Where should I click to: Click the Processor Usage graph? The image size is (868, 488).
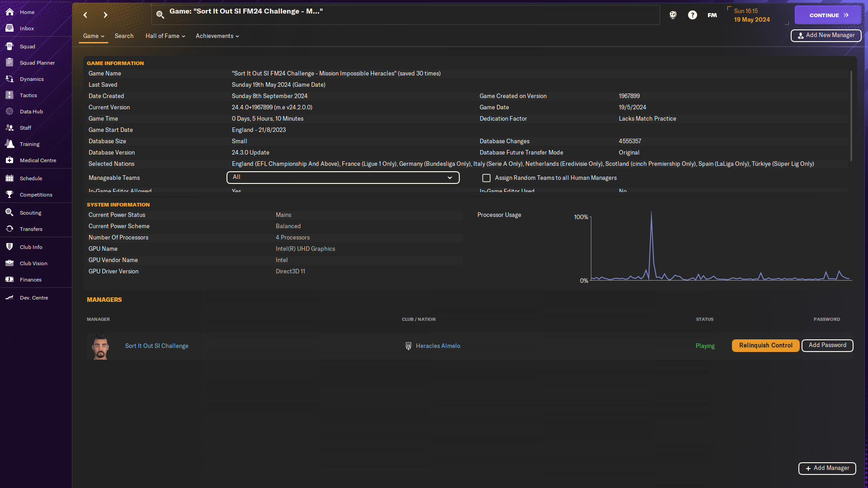point(721,246)
